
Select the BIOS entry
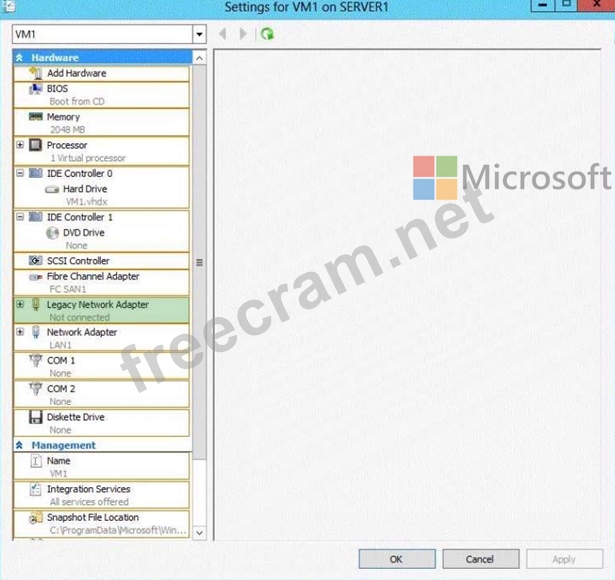coord(101,95)
